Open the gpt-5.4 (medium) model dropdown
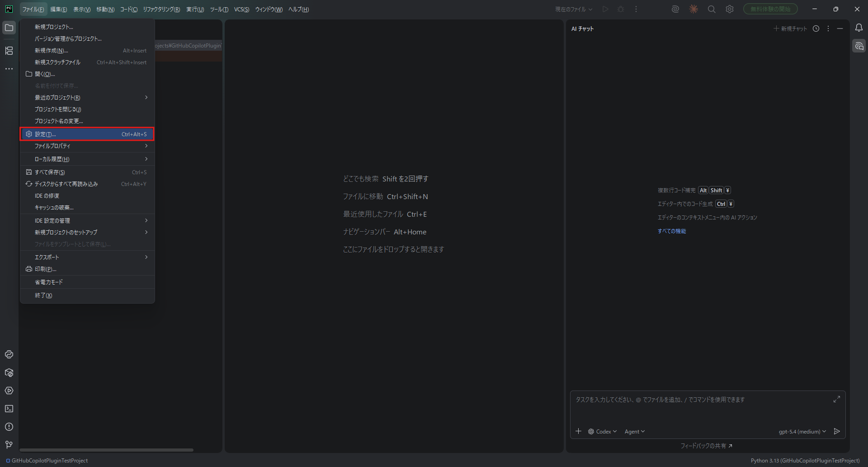868x467 pixels. [x=802, y=432]
